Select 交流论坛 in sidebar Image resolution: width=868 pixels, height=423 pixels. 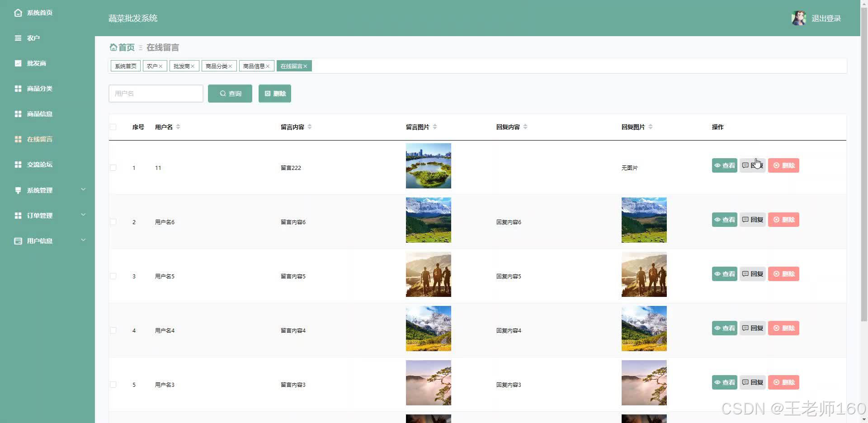39,164
